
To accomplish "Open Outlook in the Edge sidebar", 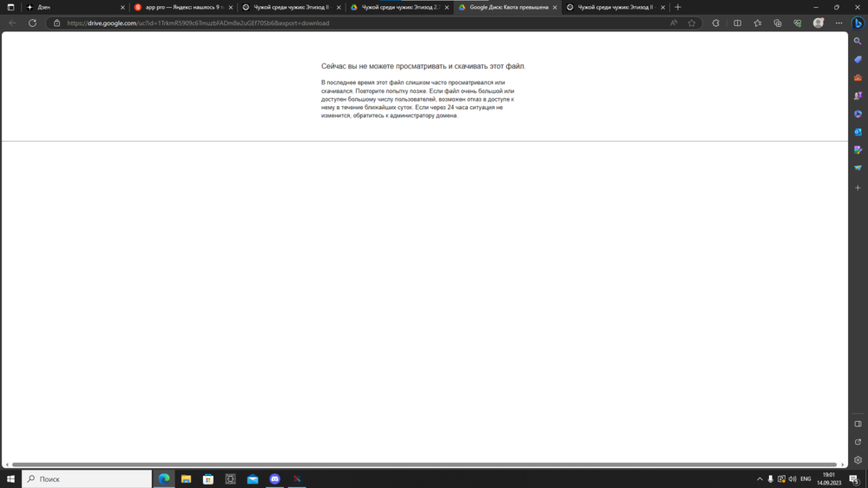I will [858, 132].
